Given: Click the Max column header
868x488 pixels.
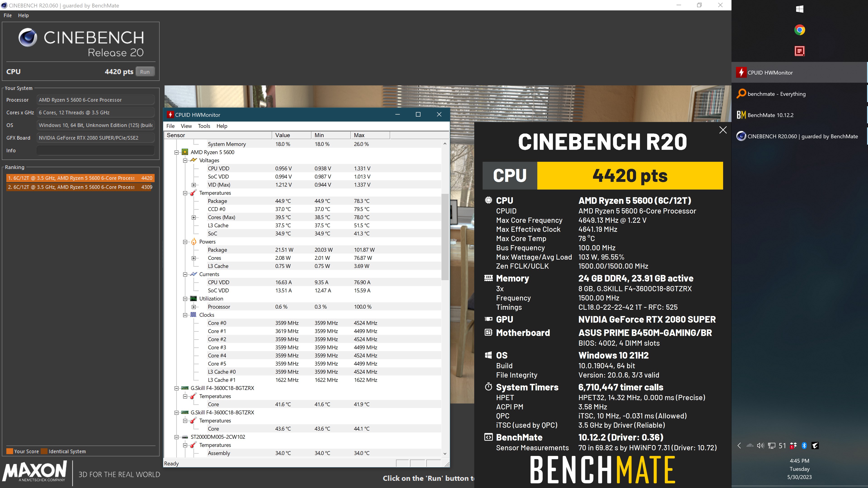Looking at the screenshot, I should pos(370,135).
